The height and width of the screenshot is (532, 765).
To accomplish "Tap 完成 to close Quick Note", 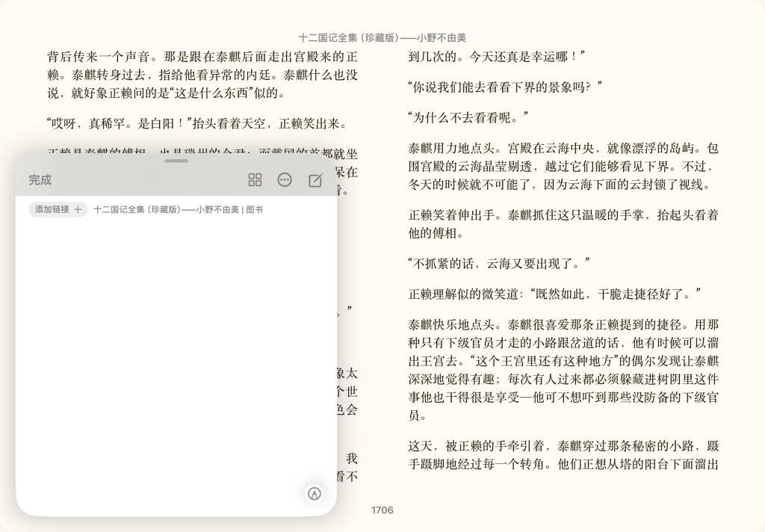I will pyautogui.click(x=40, y=179).
